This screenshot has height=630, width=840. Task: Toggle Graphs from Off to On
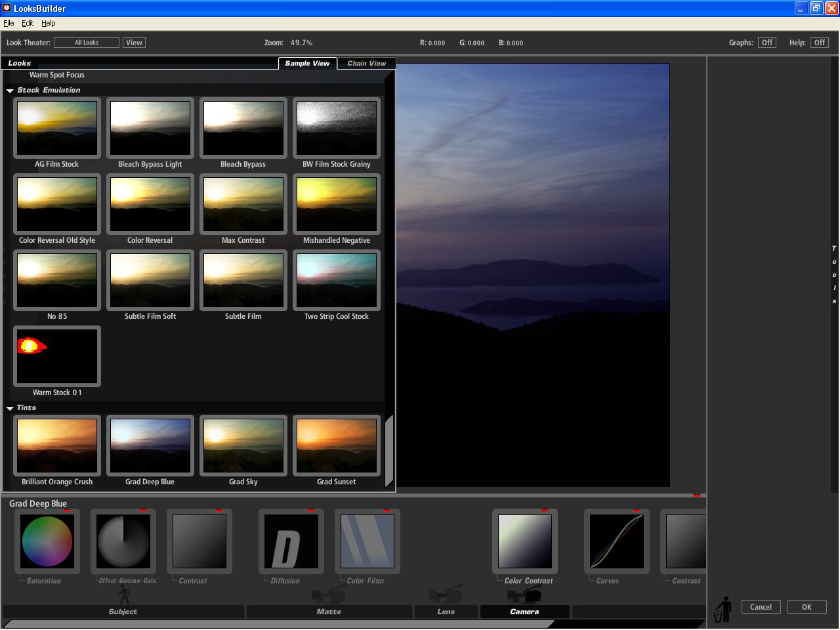(x=767, y=42)
